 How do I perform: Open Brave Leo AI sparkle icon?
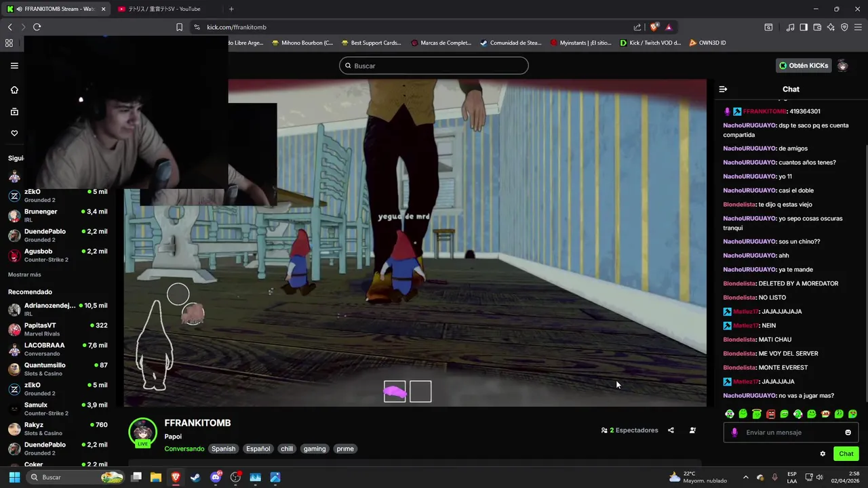[831, 27]
